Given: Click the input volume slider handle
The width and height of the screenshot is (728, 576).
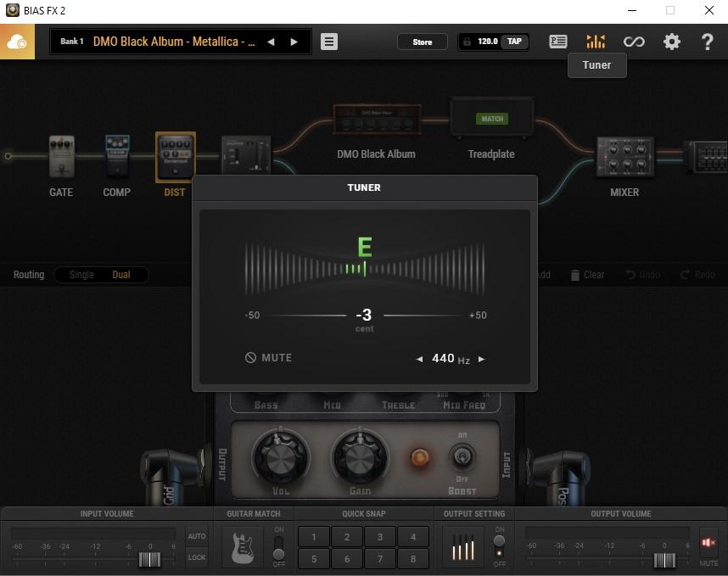Looking at the screenshot, I should pyautogui.click(x=149, y=559).
